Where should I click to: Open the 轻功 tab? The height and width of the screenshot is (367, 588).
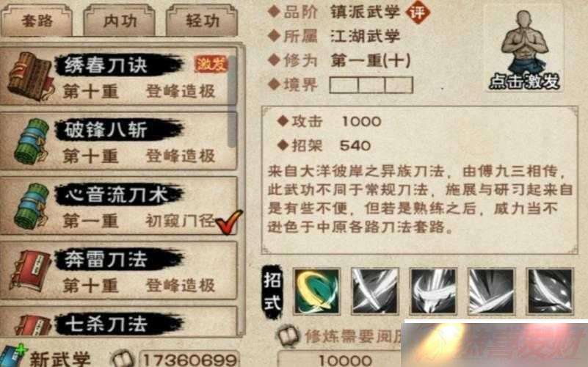(202, 21)
